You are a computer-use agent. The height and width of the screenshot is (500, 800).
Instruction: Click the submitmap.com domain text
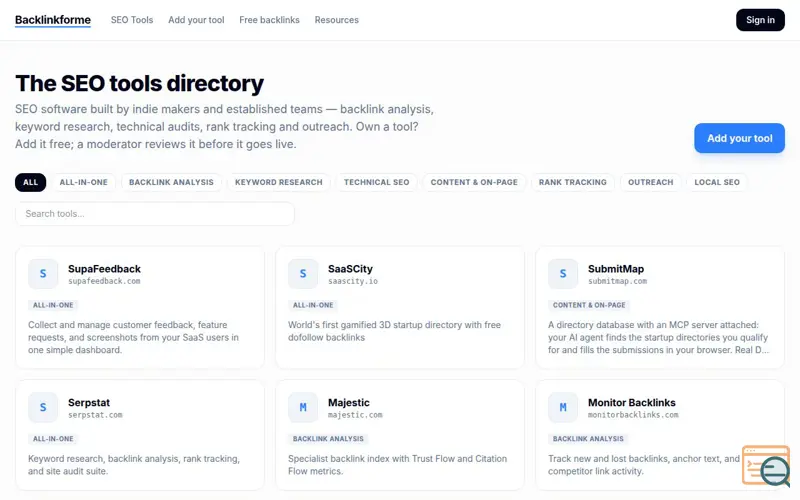tap(617, 281)
